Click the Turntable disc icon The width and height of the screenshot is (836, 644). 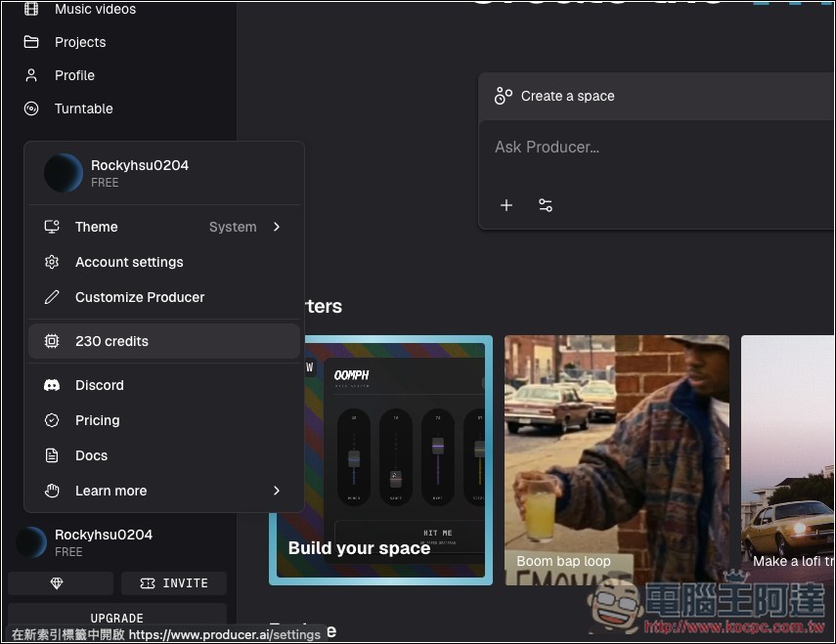coord(31,108)
